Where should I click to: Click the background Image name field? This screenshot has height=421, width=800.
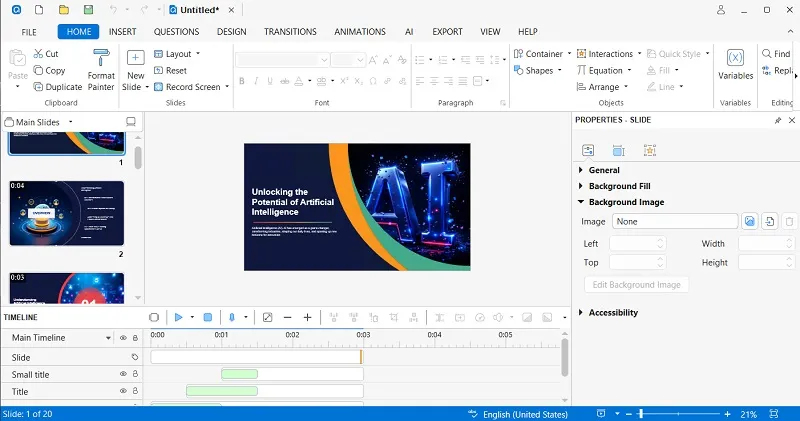pyautogui.click(x=674, y=221)
